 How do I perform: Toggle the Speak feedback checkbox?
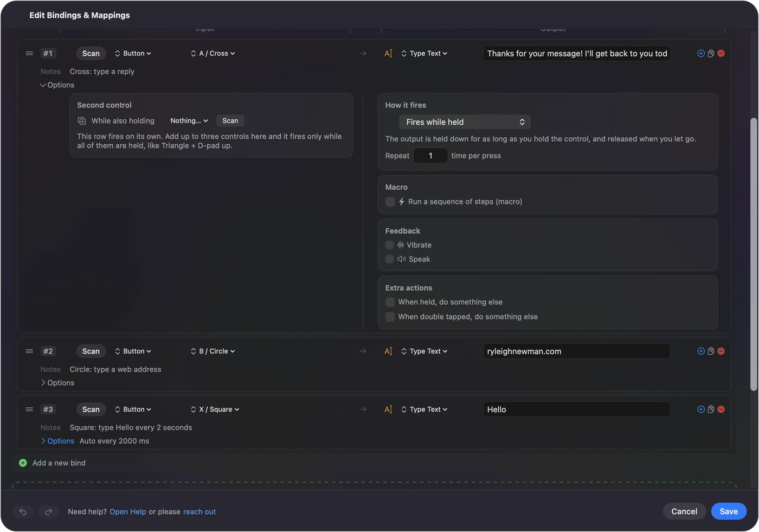click(389, 259)
